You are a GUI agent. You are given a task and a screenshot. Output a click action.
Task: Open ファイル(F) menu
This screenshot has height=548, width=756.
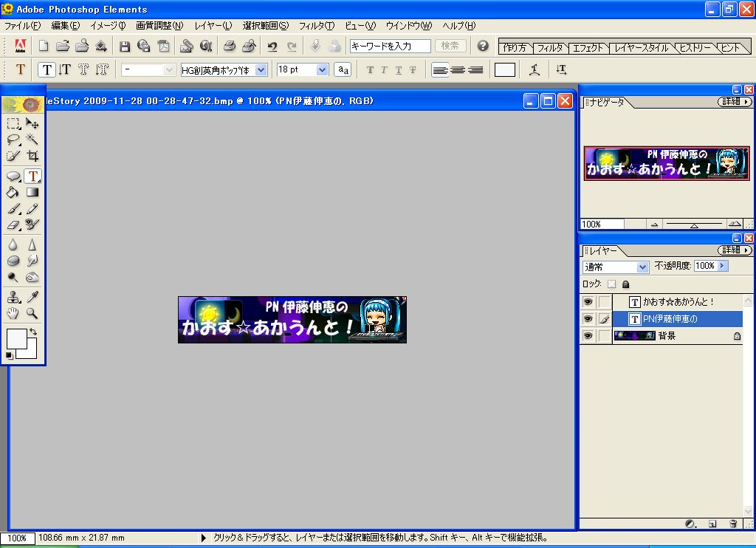22,26
